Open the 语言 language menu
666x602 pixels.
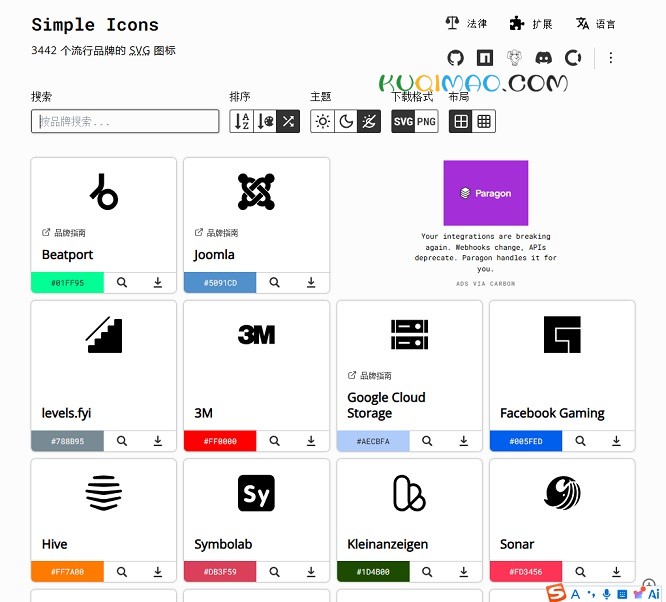(x=595, y=23)
